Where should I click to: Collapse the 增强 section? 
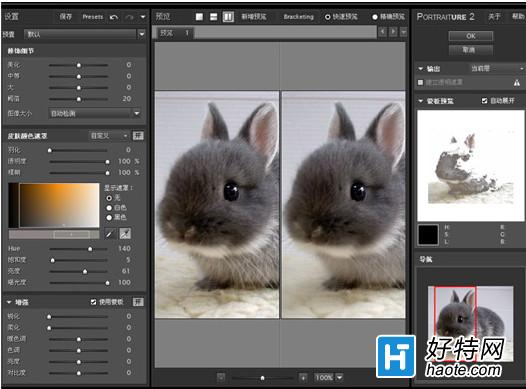tap(9, 302)
